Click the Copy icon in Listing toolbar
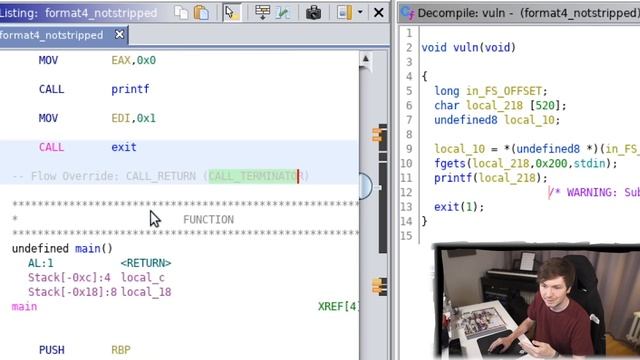The height and width of the screenshot is (360, 640). 181,13
